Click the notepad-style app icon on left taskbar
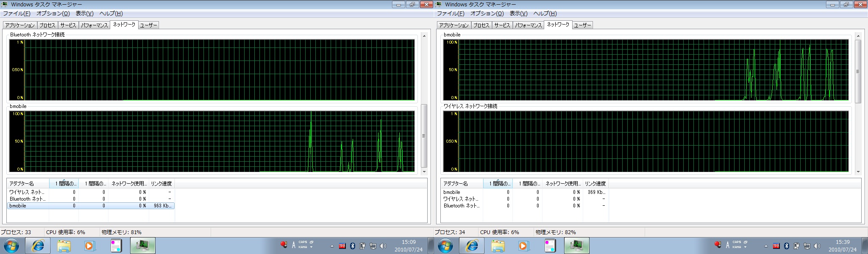The image size is (868, 254). pos(116,246)
